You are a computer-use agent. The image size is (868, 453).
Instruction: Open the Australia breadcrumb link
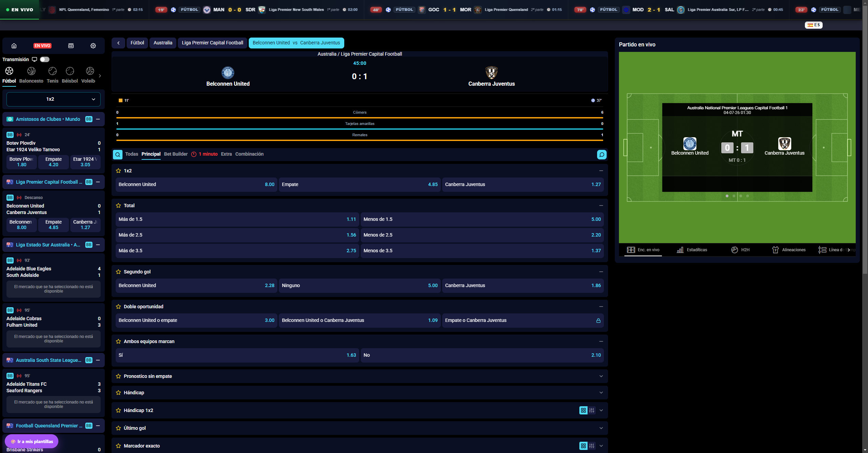coord(163,43)
